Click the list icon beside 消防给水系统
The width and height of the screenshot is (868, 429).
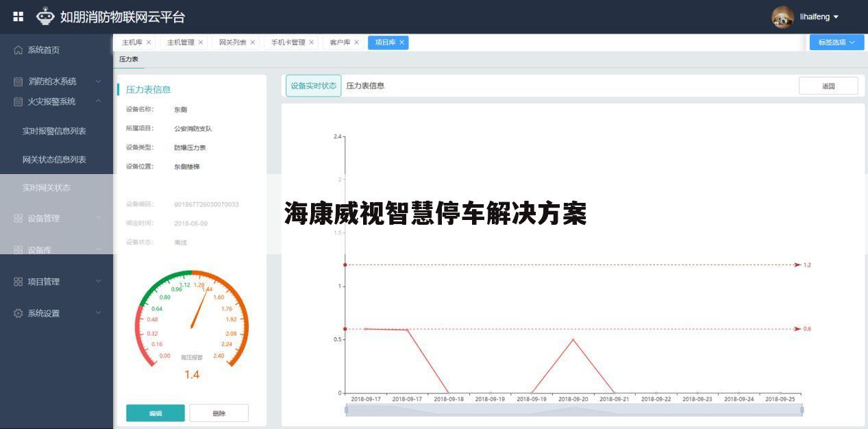18,82
